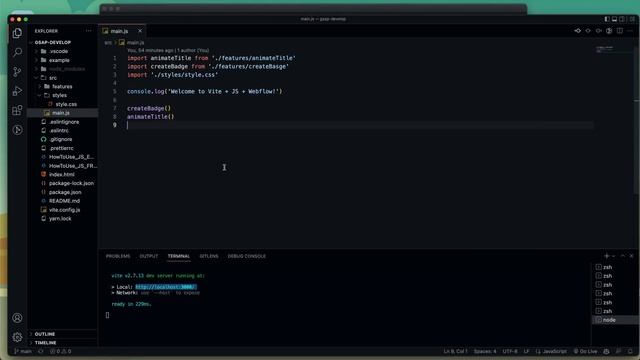Click the split editor icon
This screenshot has width=640, height=360.
point(620,31)
